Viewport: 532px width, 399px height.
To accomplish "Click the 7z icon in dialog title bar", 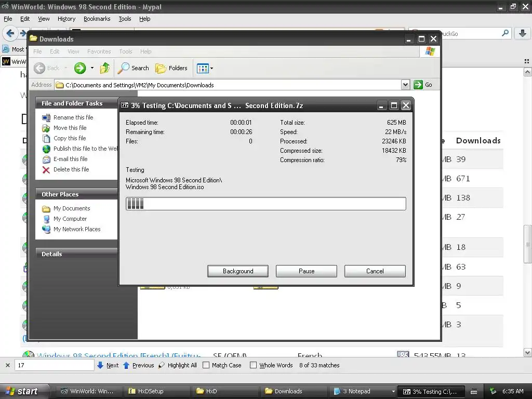I will (x=125, y=105).
